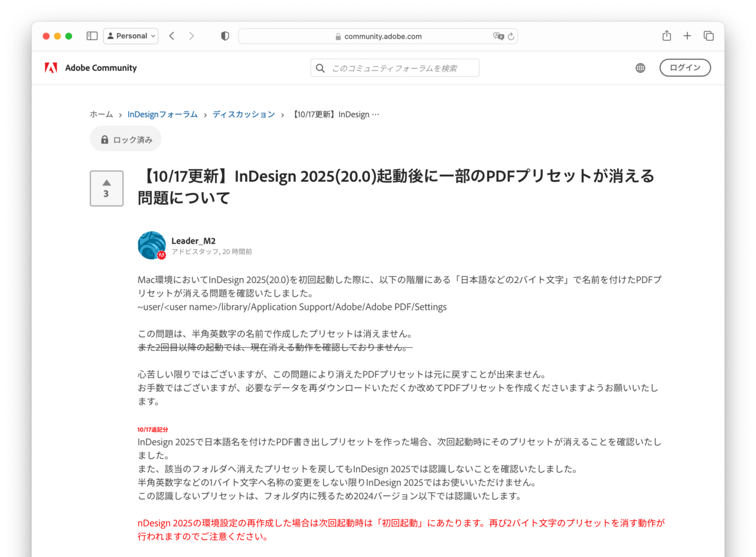Go back with the back arrow
The height and width of the screenshot is (557, 756).
171,36
